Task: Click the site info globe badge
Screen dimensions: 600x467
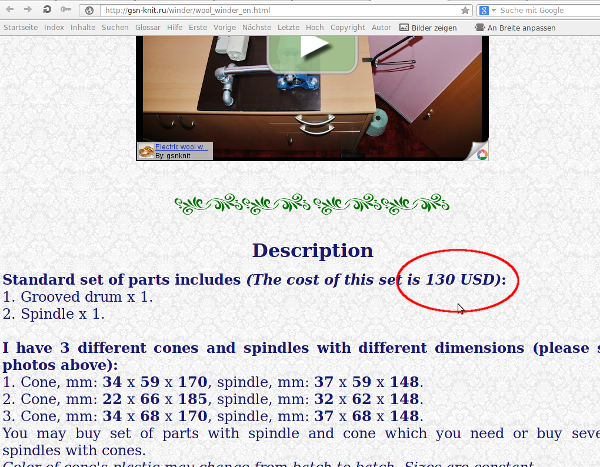Action: tap(89, 10)
